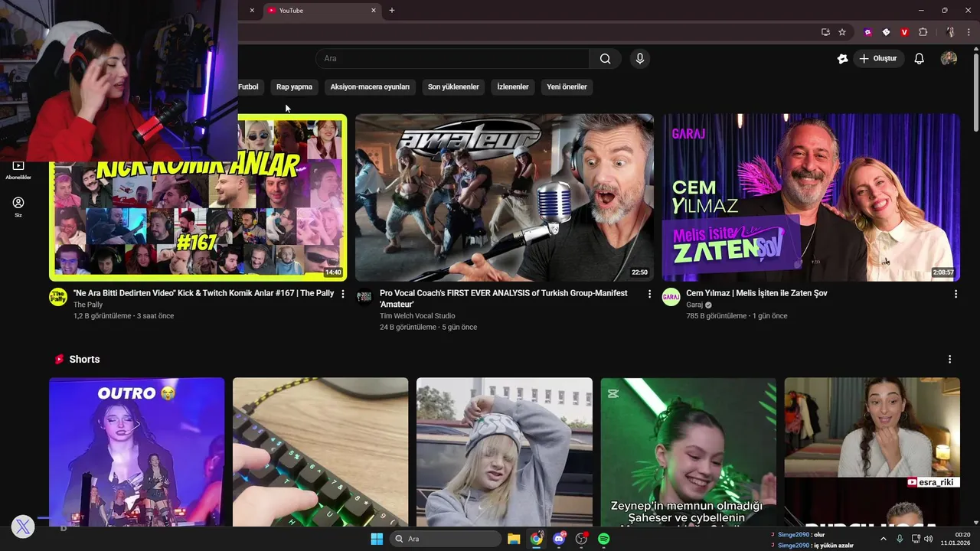Select the Rap yapma filter chip
The image size is (980, 551).
click(294, 86)
